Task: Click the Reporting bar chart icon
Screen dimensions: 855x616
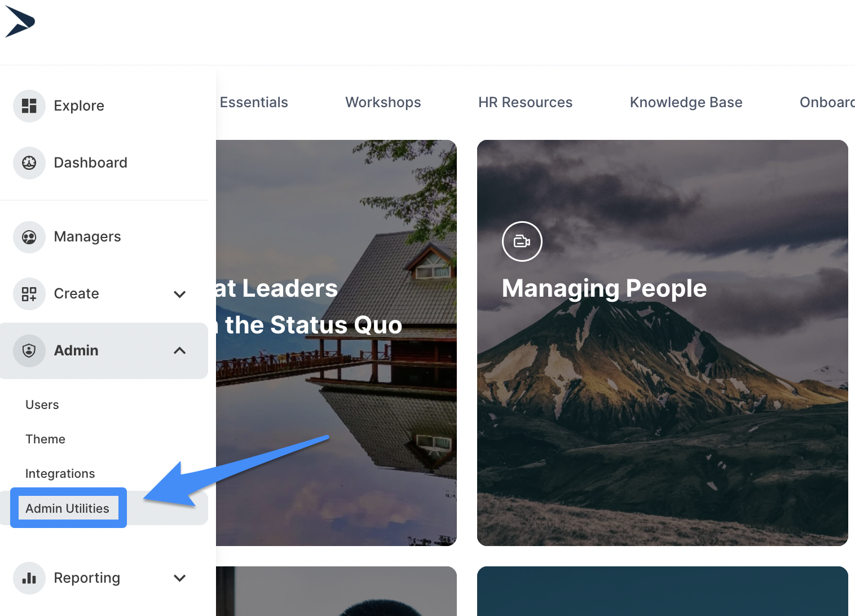Action: tap(29, 578)
